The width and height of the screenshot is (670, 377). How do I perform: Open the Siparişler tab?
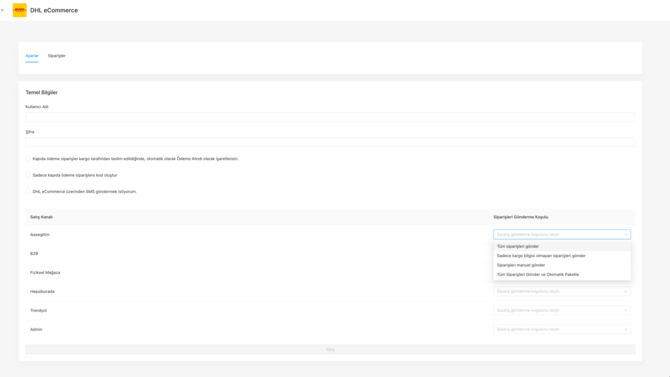pyautogui.click(x=56, y=56)
